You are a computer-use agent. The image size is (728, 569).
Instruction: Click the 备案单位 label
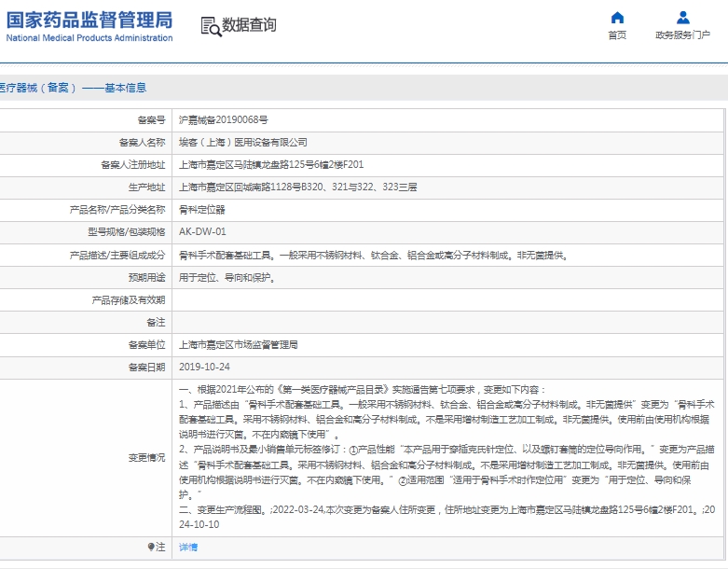tap(146, 344)
